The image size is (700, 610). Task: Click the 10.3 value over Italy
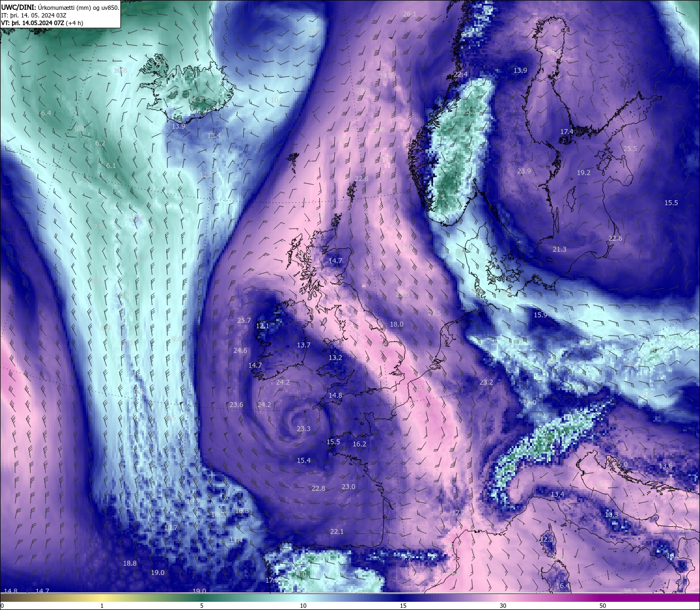[611, 514]
